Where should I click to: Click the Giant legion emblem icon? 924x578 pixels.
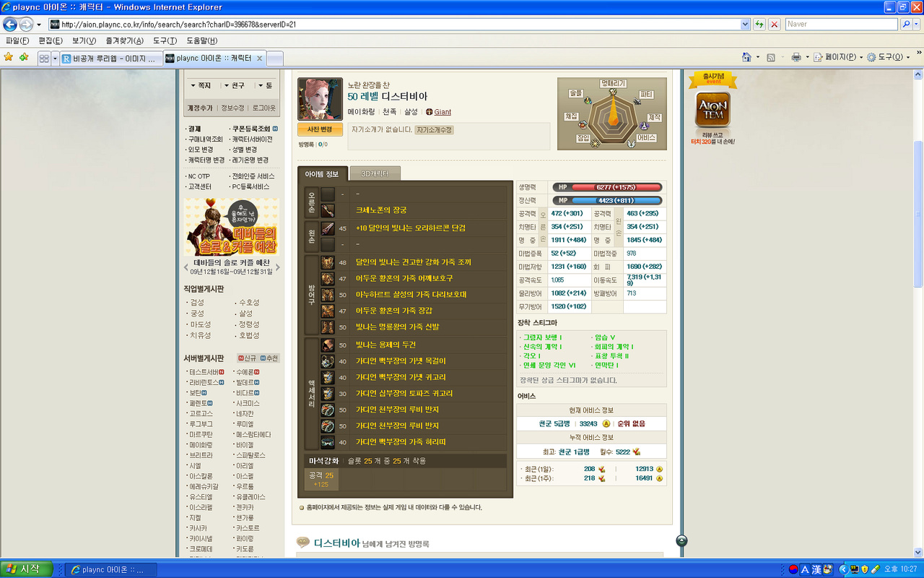[x=429, y=112]
